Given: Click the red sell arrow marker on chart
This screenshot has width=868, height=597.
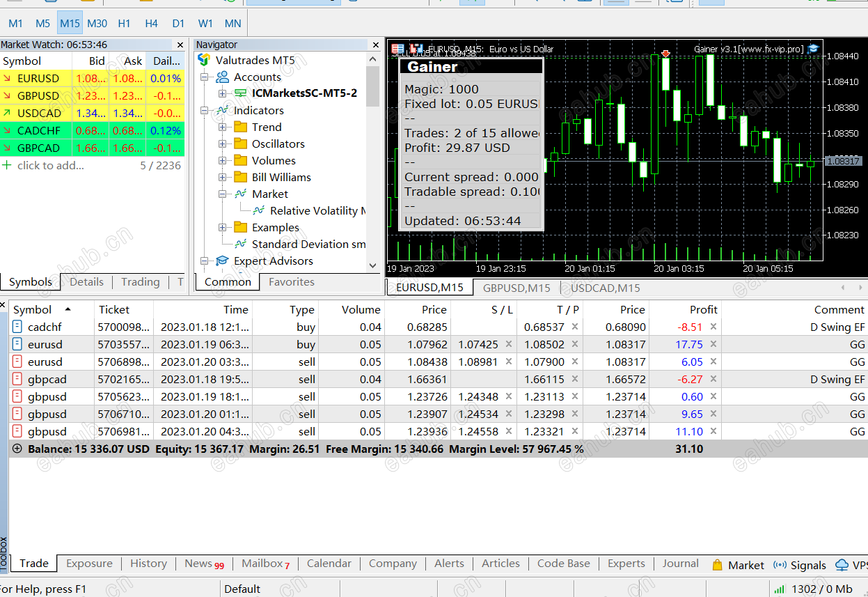Looking at the screenshot, I should [666, 54].
